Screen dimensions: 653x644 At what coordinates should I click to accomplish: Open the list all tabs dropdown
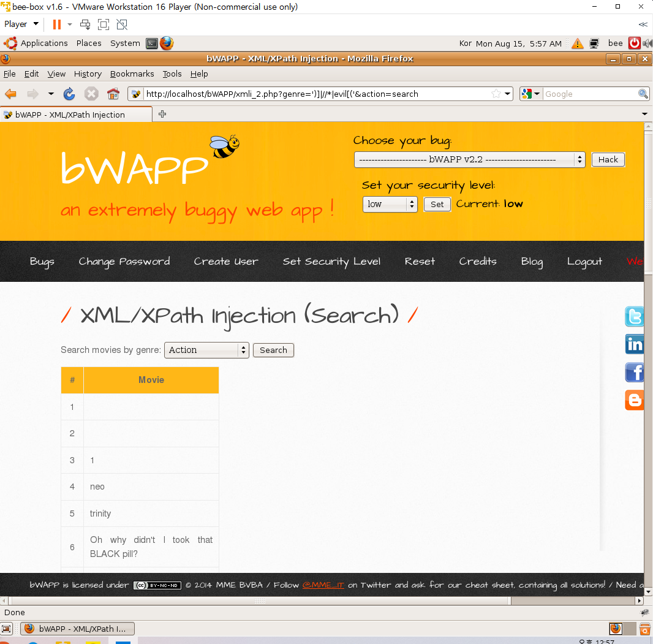[x=644, y=114]
